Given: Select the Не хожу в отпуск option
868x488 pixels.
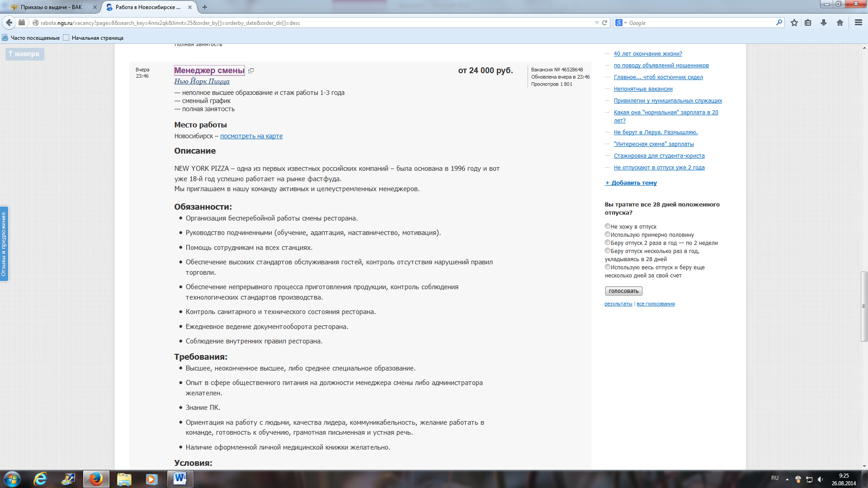Looking at the screenshot, I should coord(608,226).
